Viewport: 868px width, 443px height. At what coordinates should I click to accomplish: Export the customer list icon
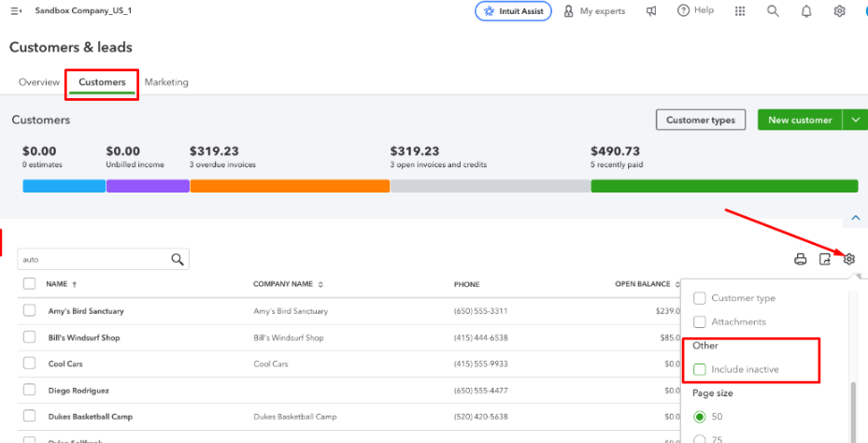[x=825, y=259]
